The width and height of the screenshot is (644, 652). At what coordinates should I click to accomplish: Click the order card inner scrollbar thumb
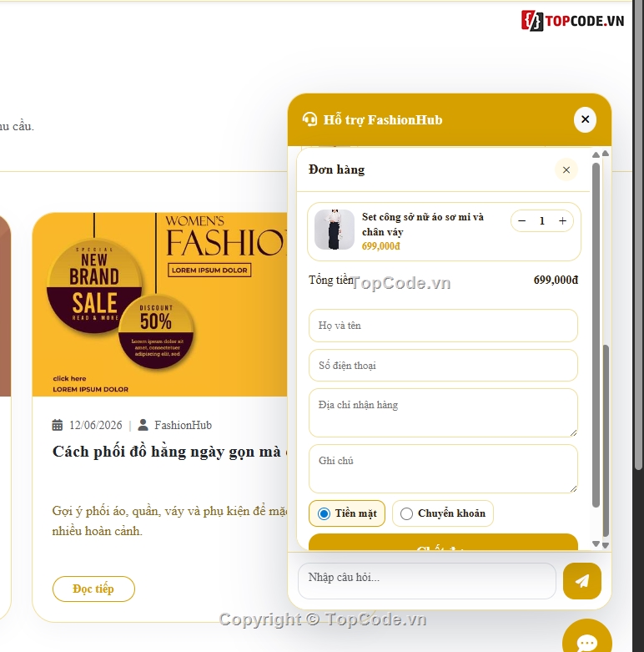[596, 335]
